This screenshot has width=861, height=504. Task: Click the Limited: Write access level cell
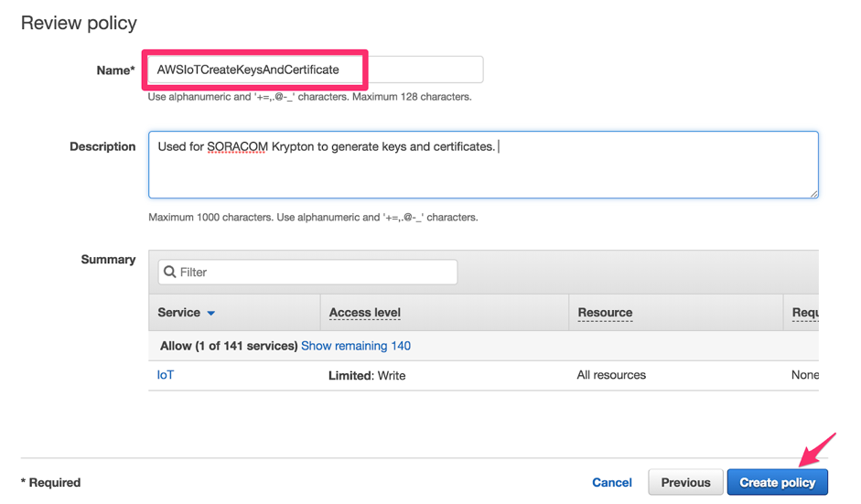[x=367, y=375]
